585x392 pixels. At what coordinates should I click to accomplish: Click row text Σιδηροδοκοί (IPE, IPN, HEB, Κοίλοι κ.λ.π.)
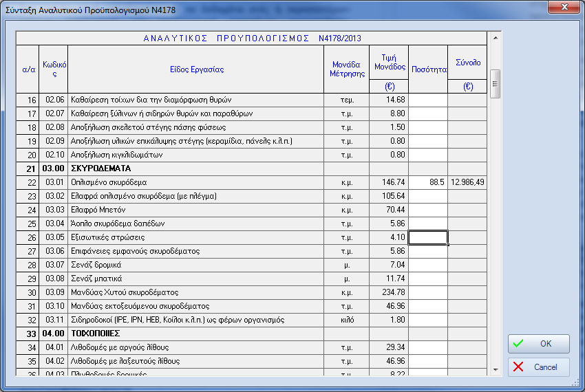tap(178, 320)
